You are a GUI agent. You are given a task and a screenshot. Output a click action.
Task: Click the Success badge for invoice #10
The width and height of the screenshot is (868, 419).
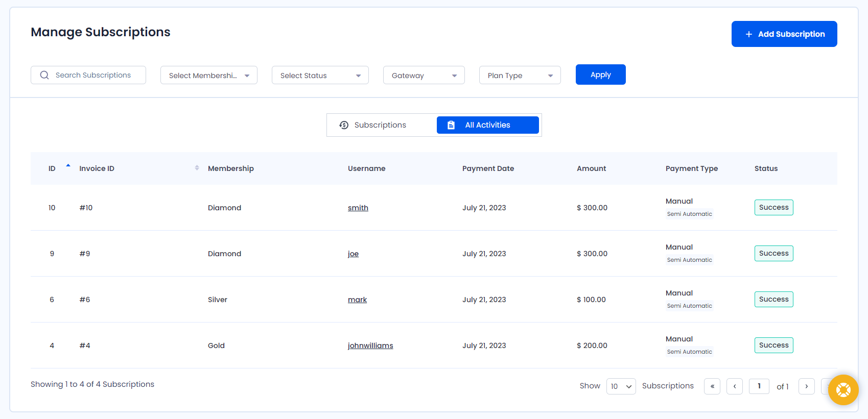774,208
